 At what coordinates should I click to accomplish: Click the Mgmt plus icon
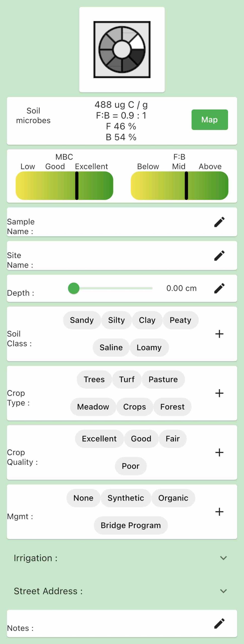[x=219, y=512]
